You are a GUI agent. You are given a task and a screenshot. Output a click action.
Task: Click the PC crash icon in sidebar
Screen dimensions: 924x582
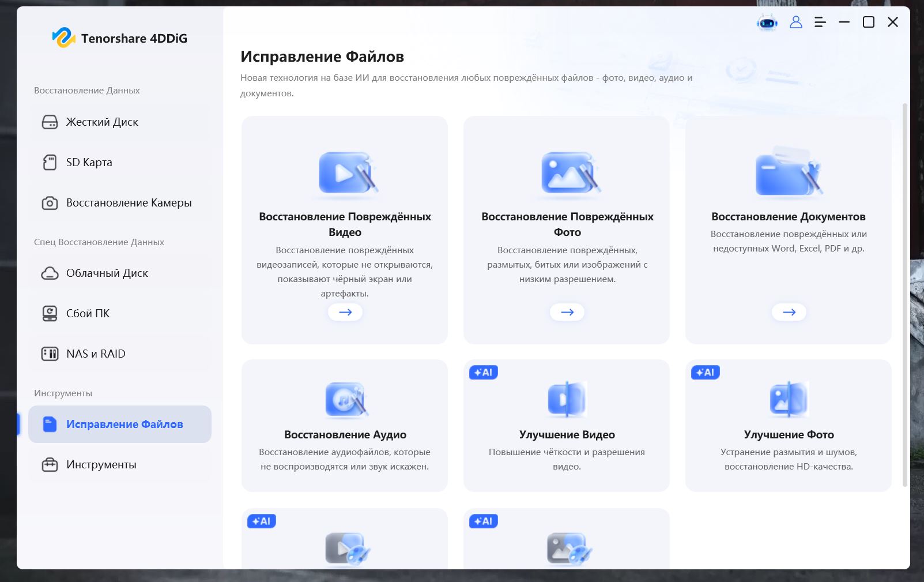pyautogui.click(x=50, y=314)
